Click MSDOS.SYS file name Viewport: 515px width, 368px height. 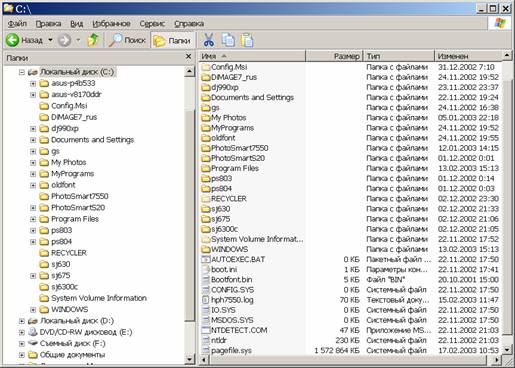232,320
